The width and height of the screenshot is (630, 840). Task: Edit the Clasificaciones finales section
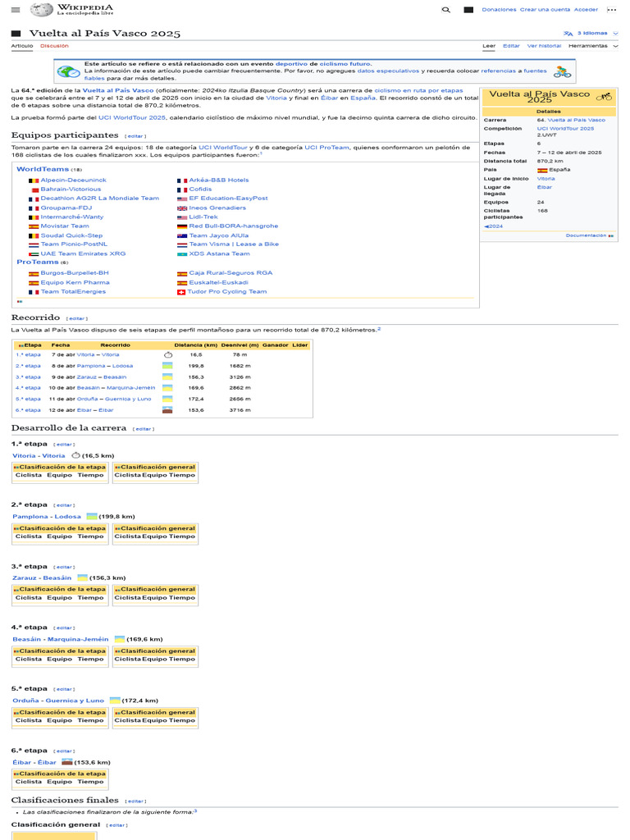pos(135,801)
